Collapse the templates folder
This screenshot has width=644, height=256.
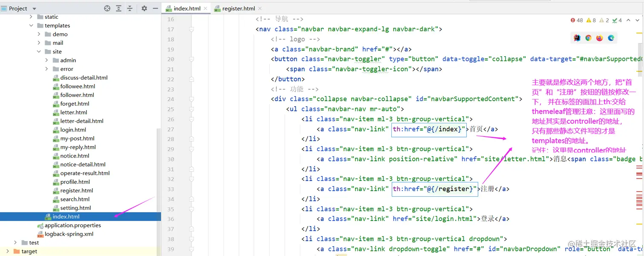[31, 26]
